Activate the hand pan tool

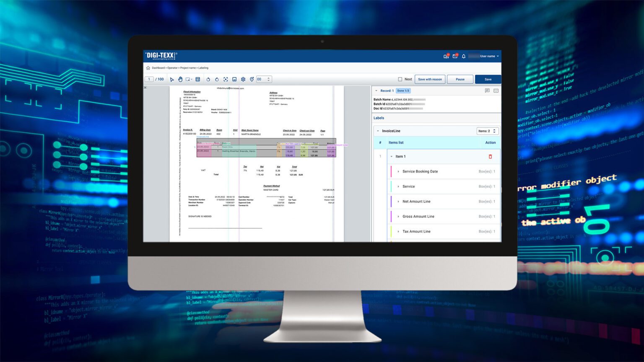[180, 79]
